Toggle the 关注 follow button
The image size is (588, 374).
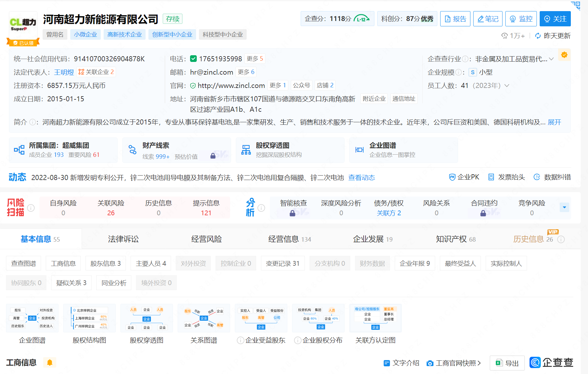(555, 19)
